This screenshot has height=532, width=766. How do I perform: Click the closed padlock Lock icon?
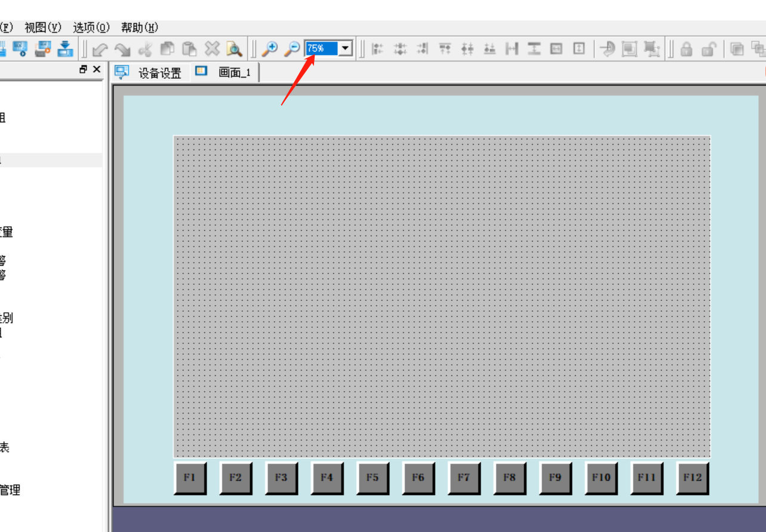click(687, 49)
